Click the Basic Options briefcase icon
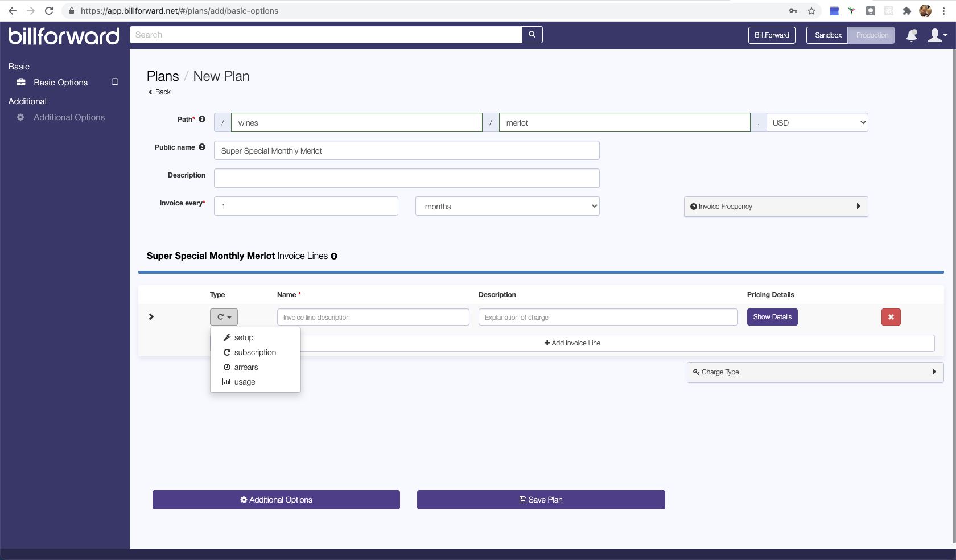 (x=21, y=82)
